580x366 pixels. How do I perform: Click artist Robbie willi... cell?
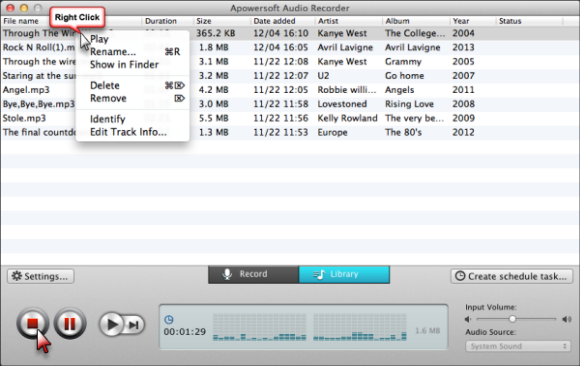[347, 90]
